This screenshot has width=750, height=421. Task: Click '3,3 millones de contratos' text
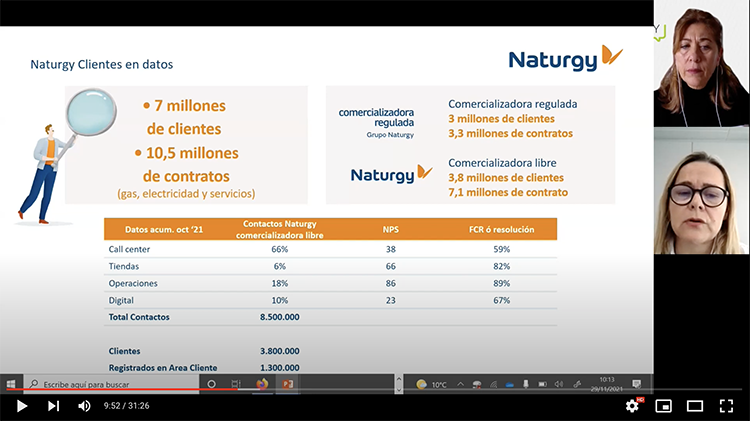click(x=510, y=133)
